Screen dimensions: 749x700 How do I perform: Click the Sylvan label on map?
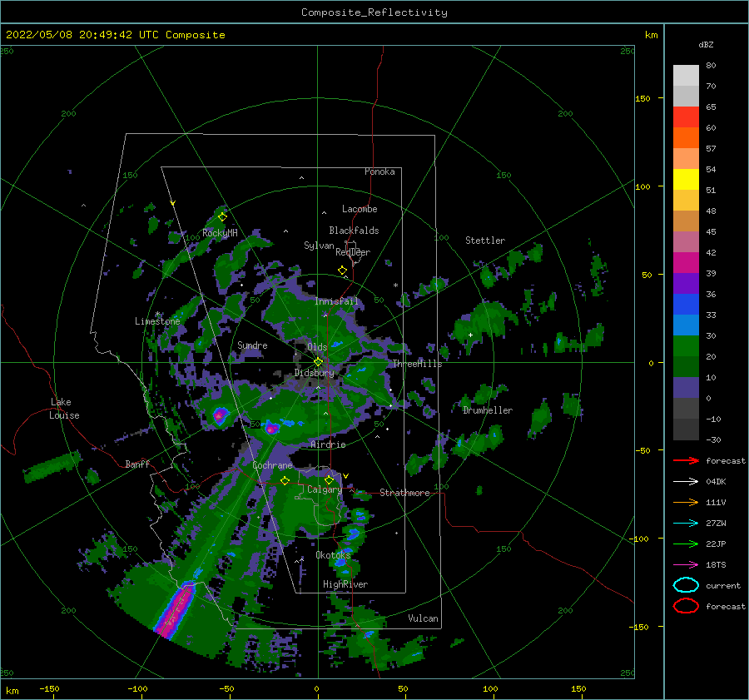[319, 246]
